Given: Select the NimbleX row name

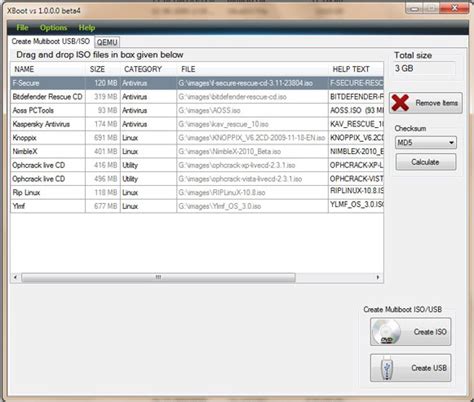Looking at the screenshot, I should click(25, 151).
